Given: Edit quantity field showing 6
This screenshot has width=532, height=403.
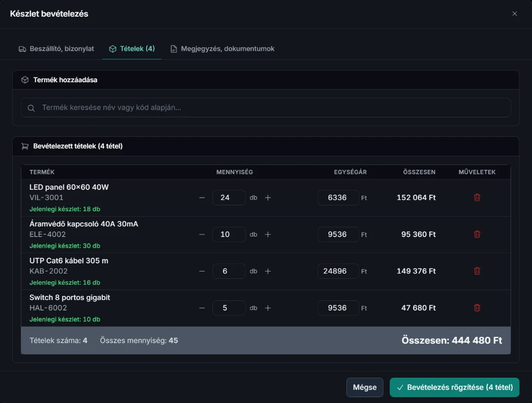Looking at the screenshot, I should 228,271.
